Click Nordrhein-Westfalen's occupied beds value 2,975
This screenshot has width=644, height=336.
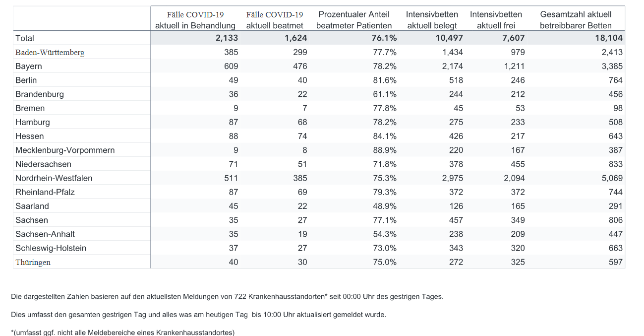(453, 178)
